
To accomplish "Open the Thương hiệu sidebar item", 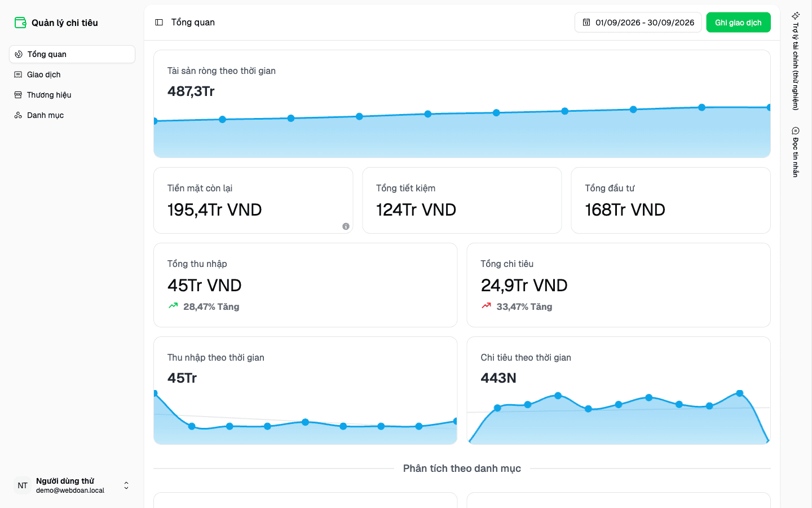I will click(x=72, y=95).
